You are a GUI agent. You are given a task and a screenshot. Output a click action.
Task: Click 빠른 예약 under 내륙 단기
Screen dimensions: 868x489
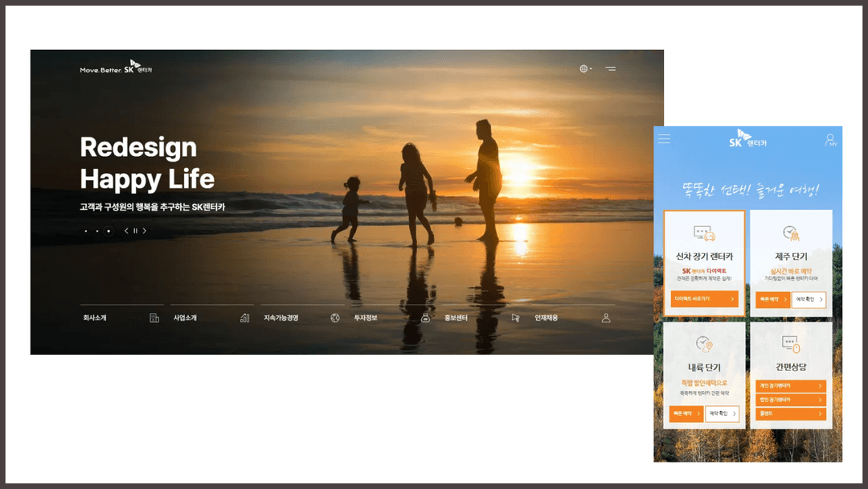[x=686, y=413]
